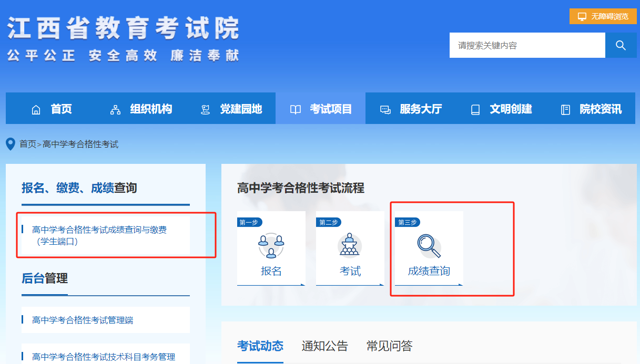The width and height of the screenshot is (640, 364).
Task: Focus the 请搜索关键内容 search field
Action: pyautogui.click(x=527, y=45)
